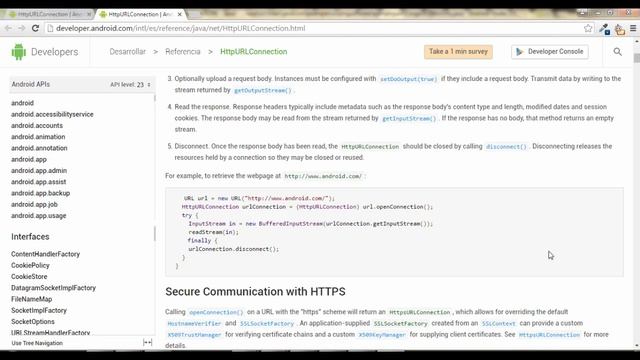Open the android.app package entry
The height and width of the screenshot is (360, 640).
pos(29,159)
